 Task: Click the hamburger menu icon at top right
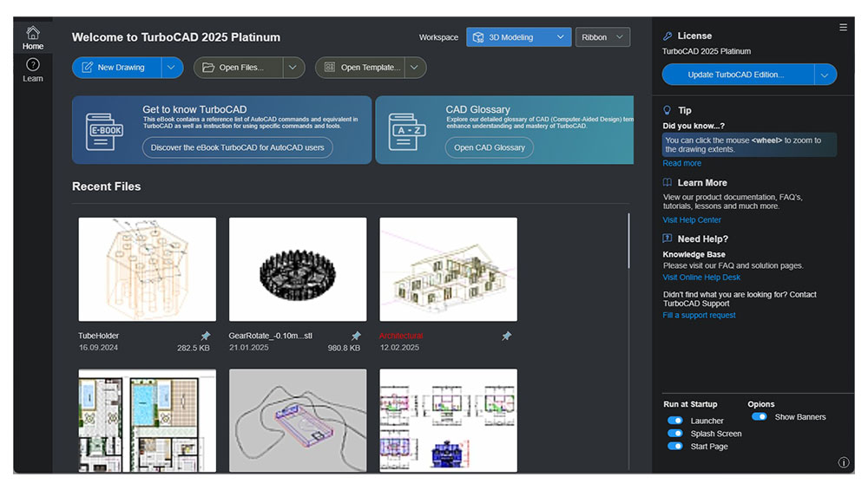(x=843, y=27)
